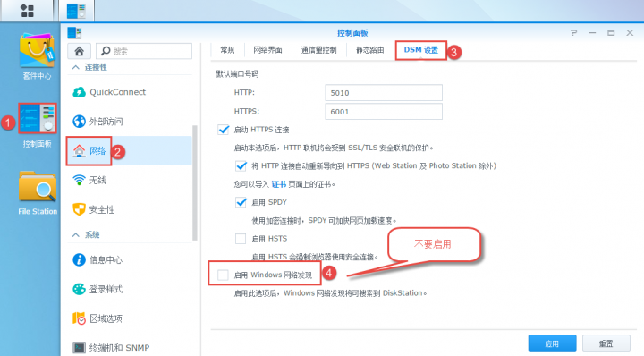Minimize the control panel window
644x356 pixels.
click(592, 33)
